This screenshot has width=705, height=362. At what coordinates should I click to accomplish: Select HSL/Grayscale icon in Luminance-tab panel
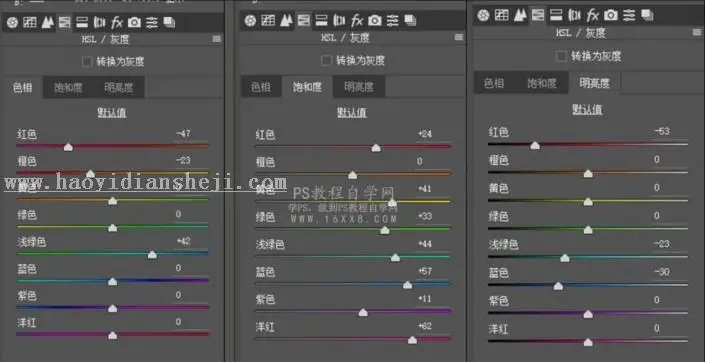538,15
